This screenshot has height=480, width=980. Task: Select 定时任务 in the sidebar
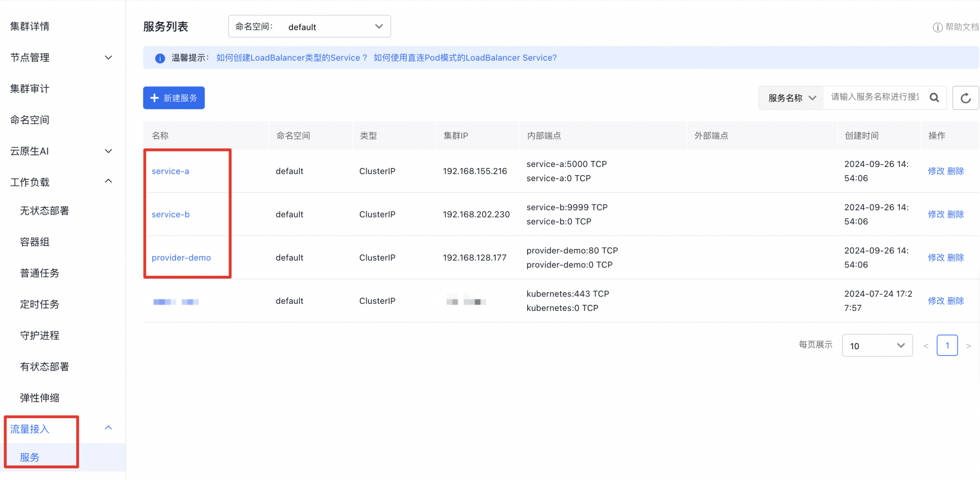(x=39, y=304)
